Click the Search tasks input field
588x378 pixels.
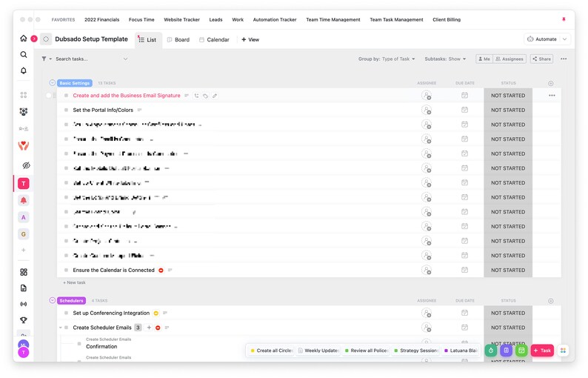click(x=88, y=59)
